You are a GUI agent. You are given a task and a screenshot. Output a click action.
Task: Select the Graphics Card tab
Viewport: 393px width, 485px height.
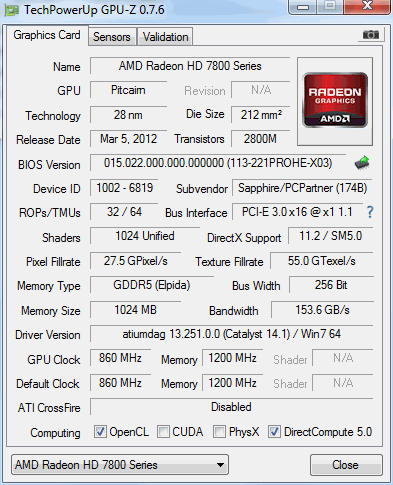pyautogui.click(x=47, y=35)
